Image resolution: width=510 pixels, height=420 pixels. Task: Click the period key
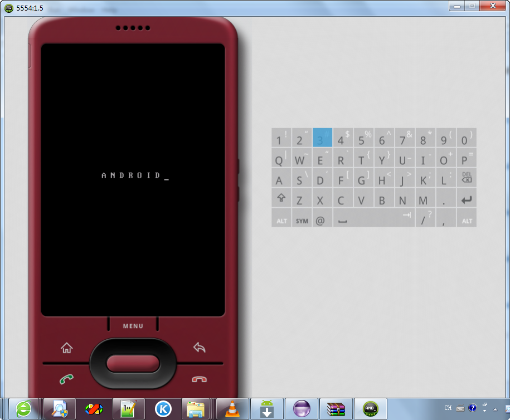[x=446, y=198]
